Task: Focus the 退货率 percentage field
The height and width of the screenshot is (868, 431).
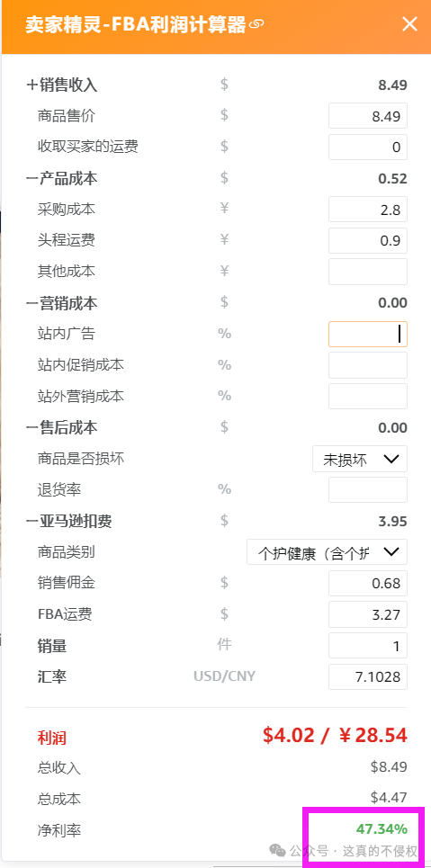Action: (x=368, y=489)
